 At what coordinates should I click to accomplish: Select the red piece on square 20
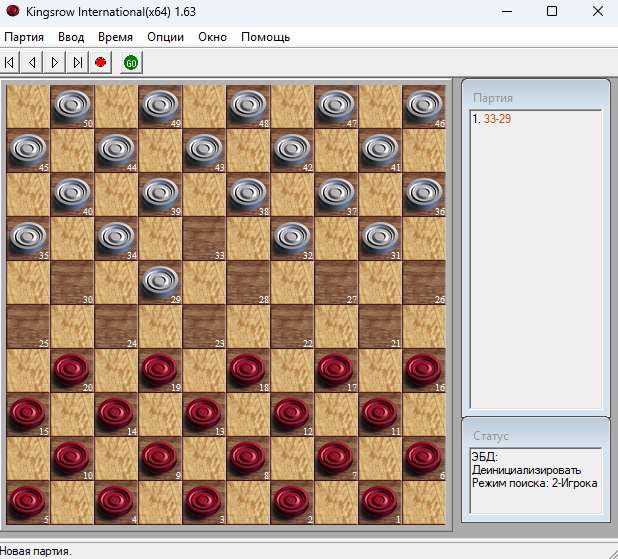(71, 369)
